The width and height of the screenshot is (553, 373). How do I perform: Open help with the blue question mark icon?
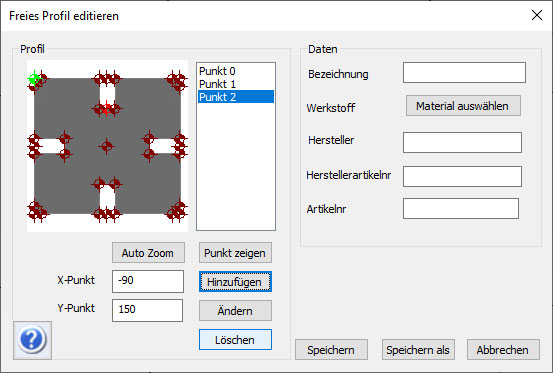coord(32,340)
